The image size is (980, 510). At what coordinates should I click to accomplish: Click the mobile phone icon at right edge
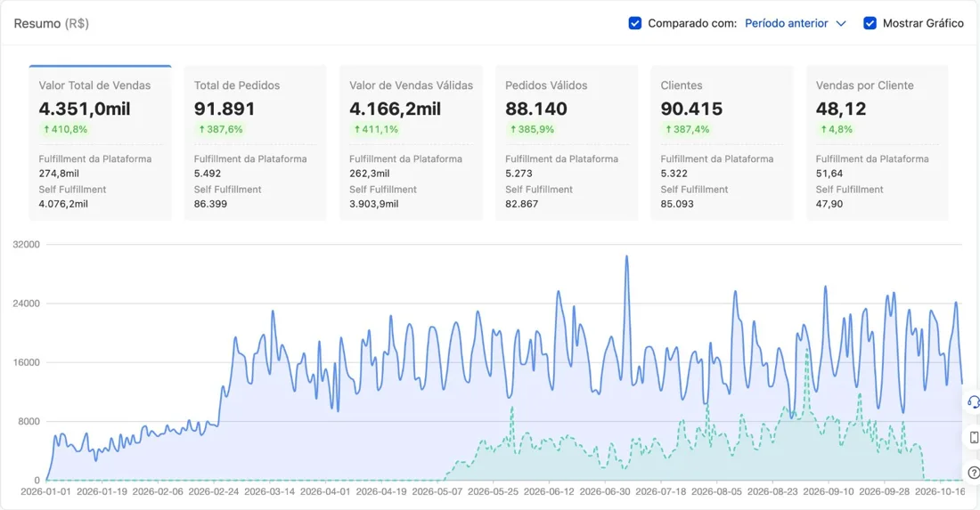(x=974, y=438)
